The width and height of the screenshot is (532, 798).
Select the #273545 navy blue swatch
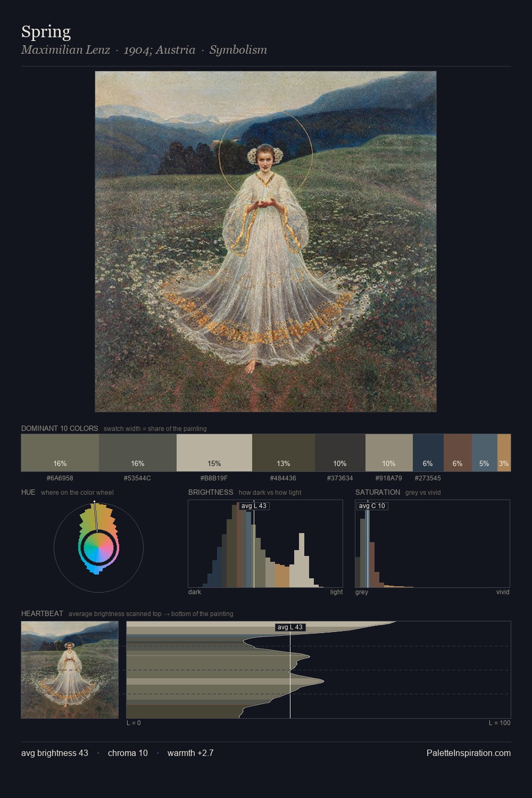[x=428, y=453]
